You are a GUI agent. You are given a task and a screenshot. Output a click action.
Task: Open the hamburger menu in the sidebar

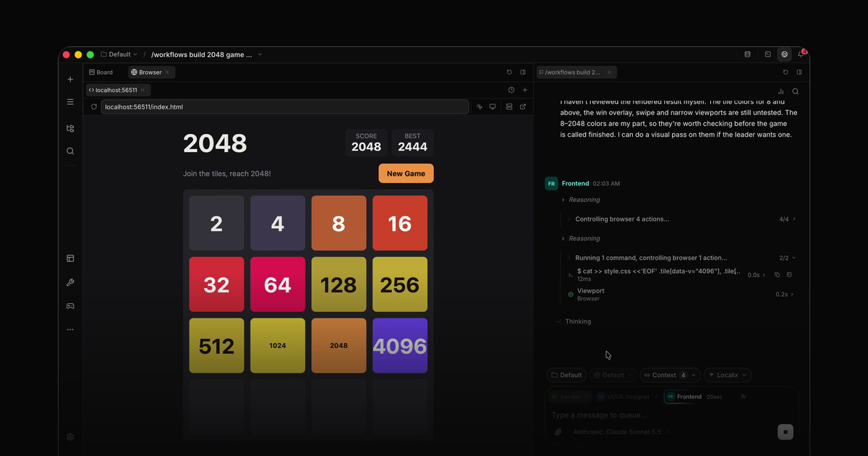(70, 102)
